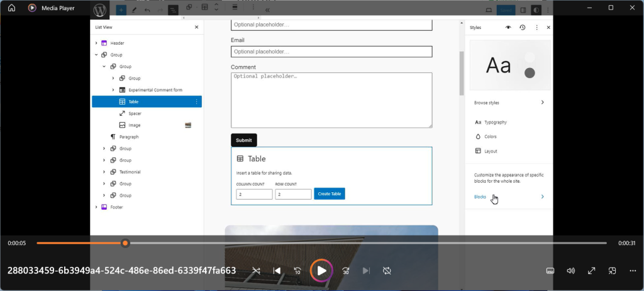Open the volume control
The image size is (644, 291).
point(570,271)
